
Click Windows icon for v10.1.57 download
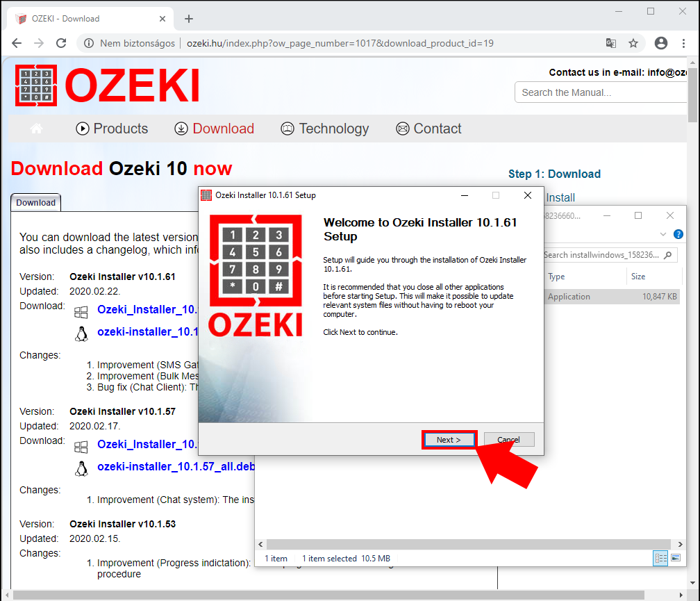(81, 447)
